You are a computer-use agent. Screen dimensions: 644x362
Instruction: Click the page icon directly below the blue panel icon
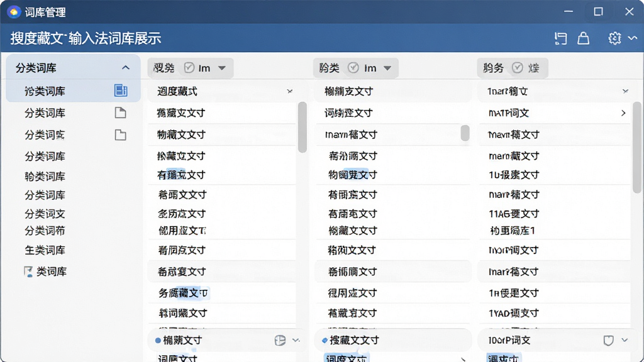[x=120, y=112]
